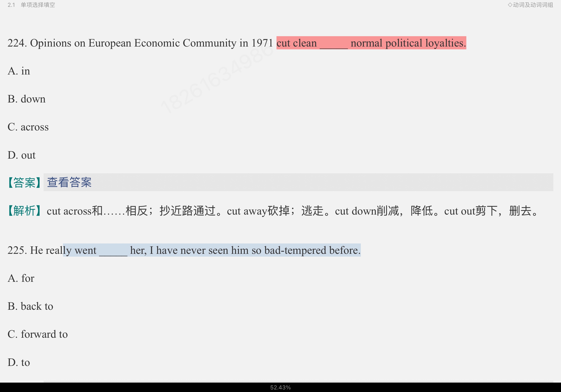Select option A. in for question 224
This screenshot has width=561, height=392.
19,71
